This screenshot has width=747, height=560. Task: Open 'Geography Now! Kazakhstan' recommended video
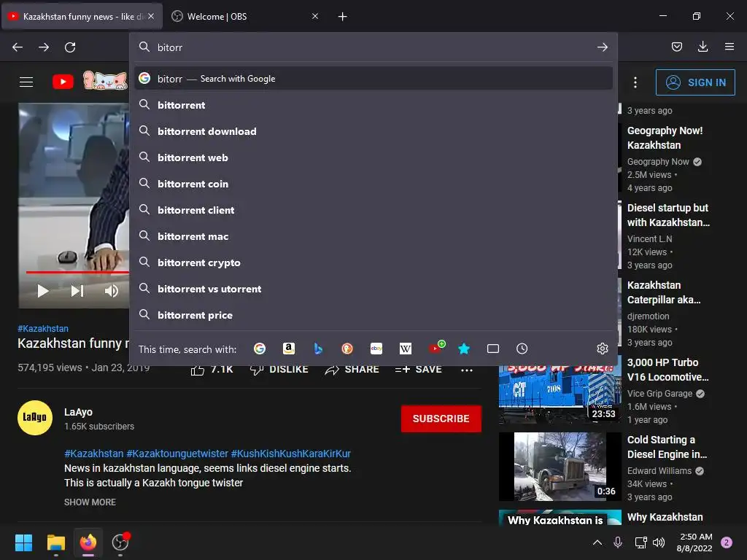pos(665,138)
